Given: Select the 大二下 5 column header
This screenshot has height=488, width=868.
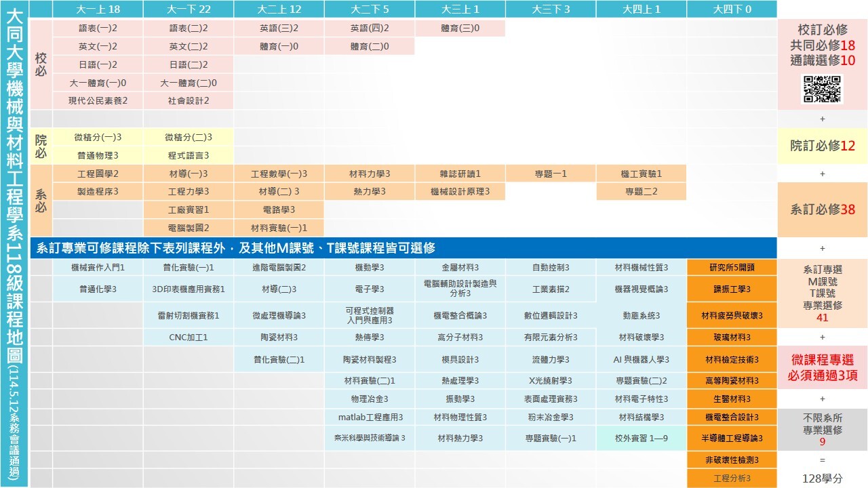Looking at the screenshot, I should 370,9.
